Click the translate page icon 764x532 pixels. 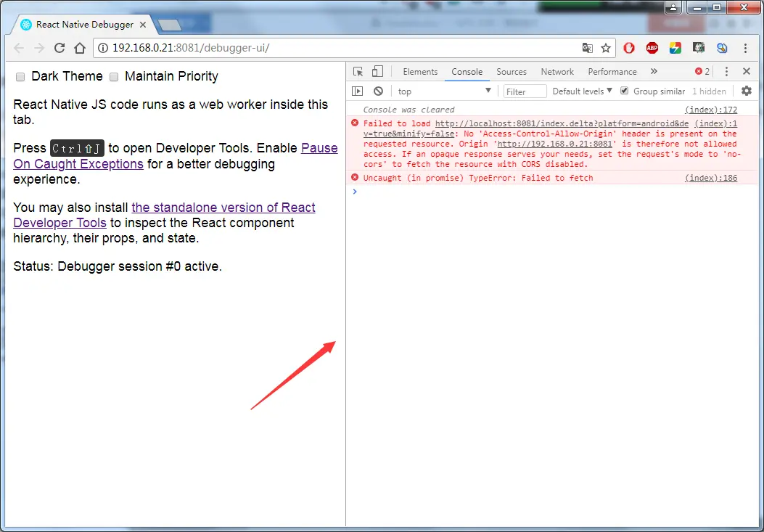tap(588, 48)
